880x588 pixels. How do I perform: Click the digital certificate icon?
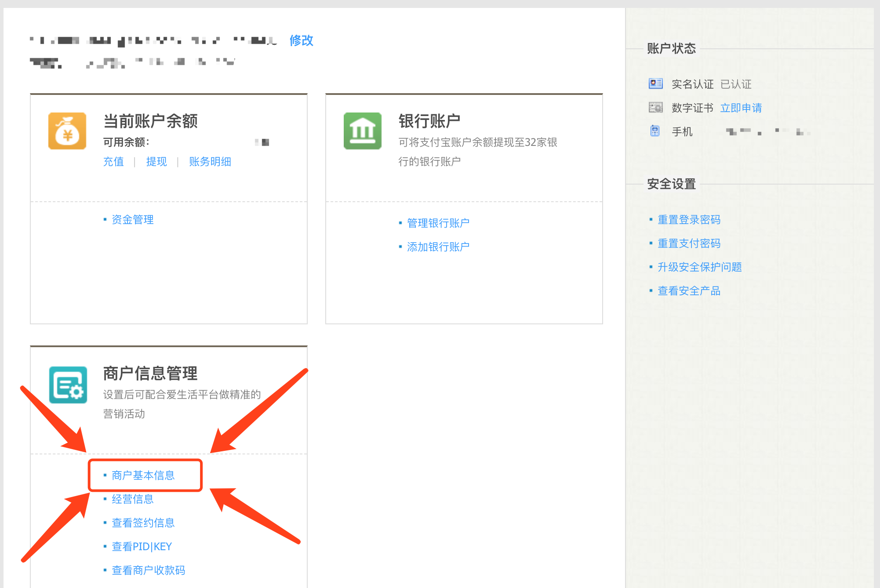click(655, 108)
